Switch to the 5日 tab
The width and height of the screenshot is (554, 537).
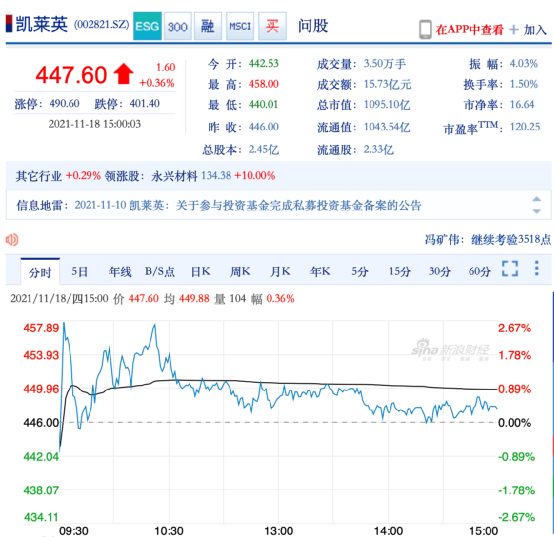point(79,271)
